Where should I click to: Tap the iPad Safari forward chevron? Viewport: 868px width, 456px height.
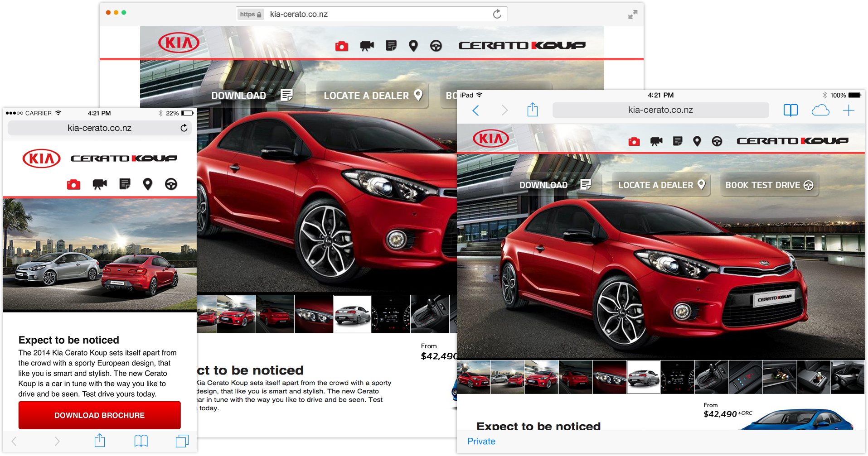(504, 110)
